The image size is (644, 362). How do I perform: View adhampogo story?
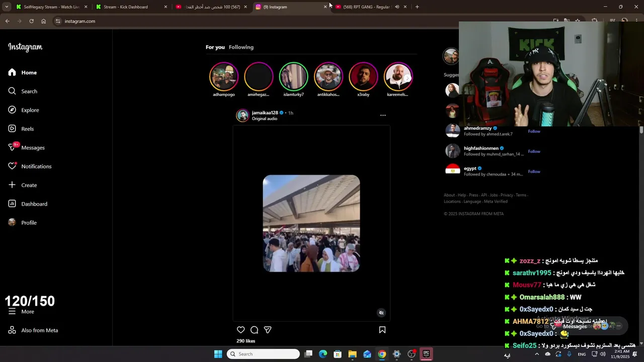224,76
